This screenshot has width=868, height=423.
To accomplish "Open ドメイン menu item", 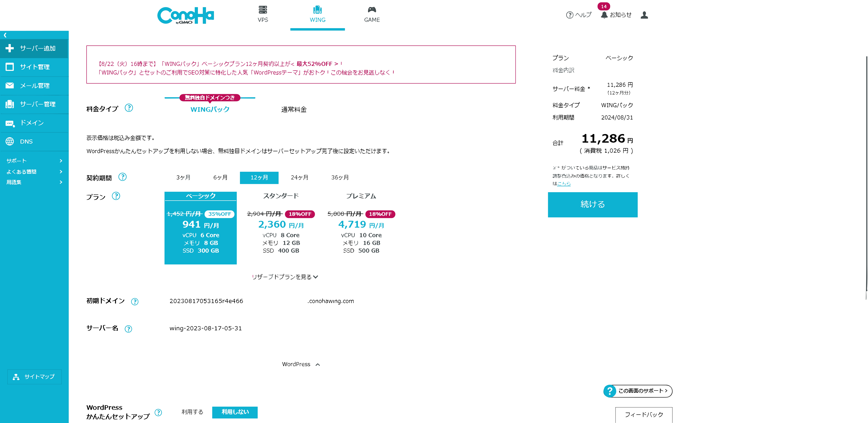I will [x=34, y=123].
